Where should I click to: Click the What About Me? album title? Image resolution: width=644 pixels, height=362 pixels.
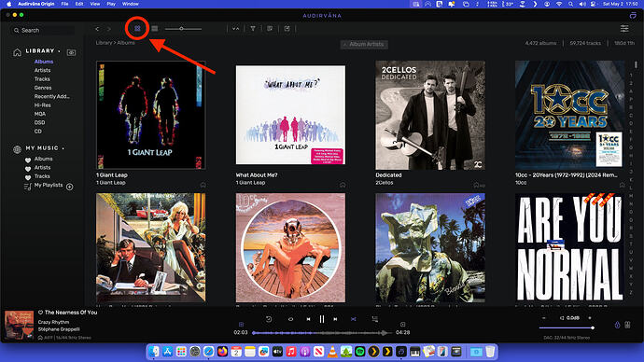257,174
